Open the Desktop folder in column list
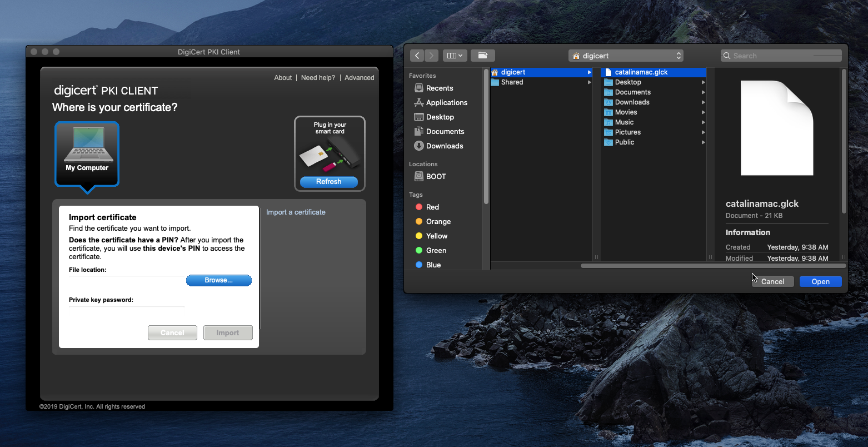868x447 pixels. [654, 82]
